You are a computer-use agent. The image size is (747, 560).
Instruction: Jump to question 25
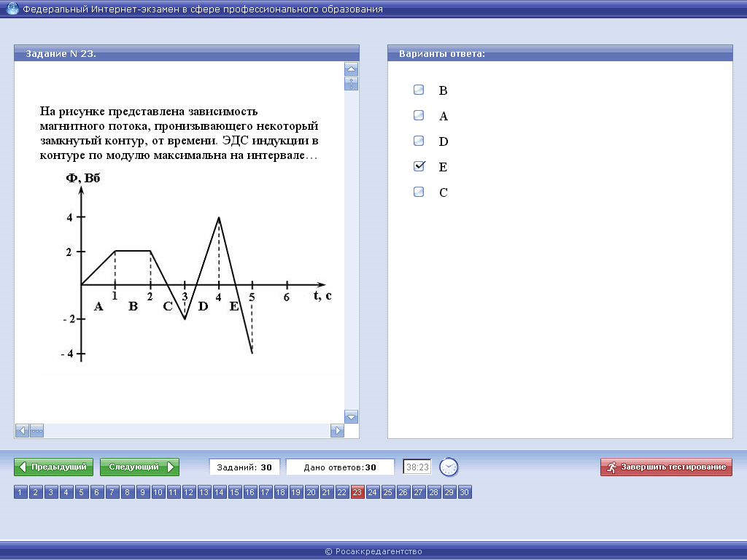point(388,492)
